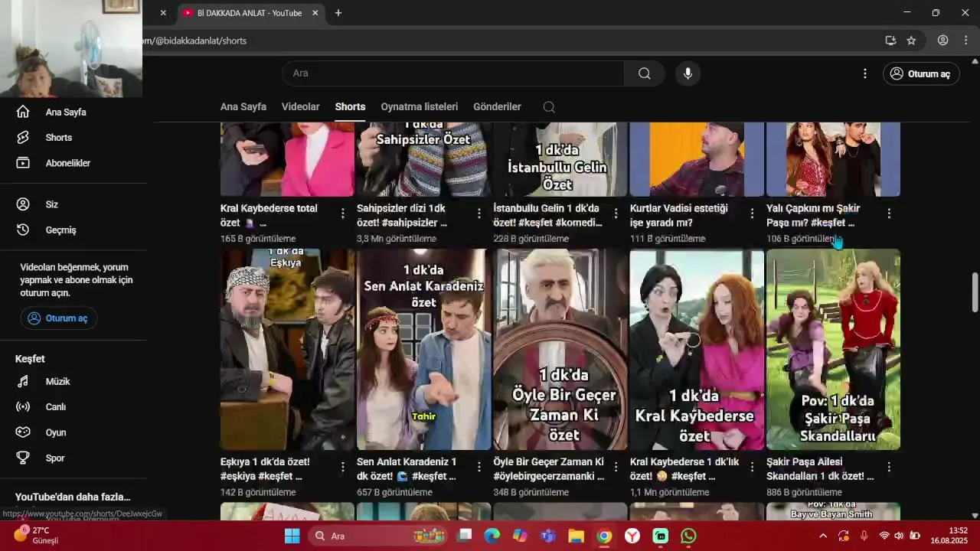Switch to the Gönderiler tab
The height and width of the screenshot is (551, 980).
[497, 107]
